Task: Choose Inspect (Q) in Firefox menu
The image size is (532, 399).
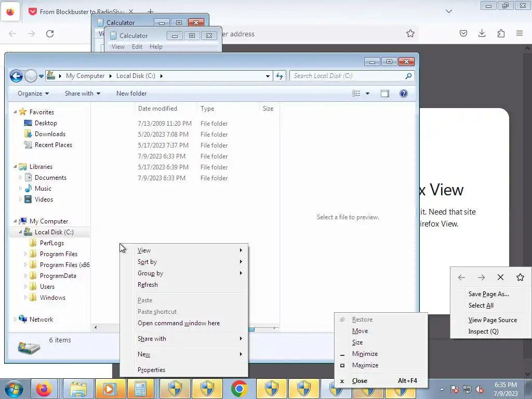Action: (x=491, y=331)
